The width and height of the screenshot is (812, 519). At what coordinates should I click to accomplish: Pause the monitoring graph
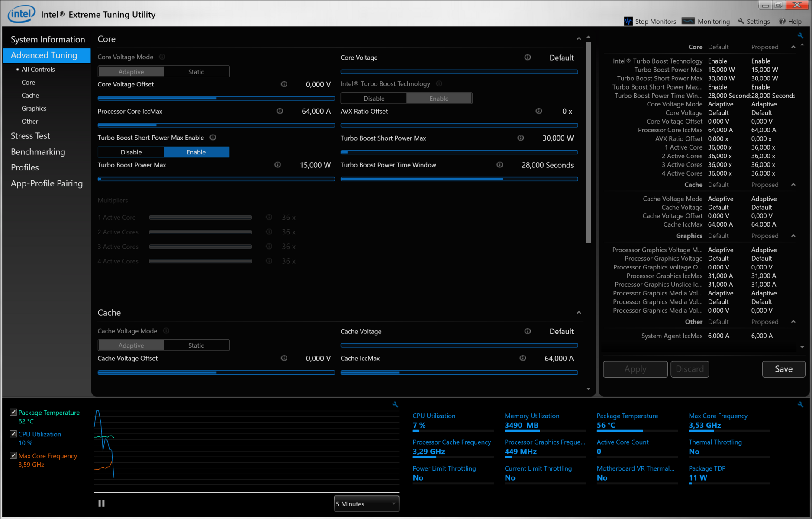[x=101, y=503]
